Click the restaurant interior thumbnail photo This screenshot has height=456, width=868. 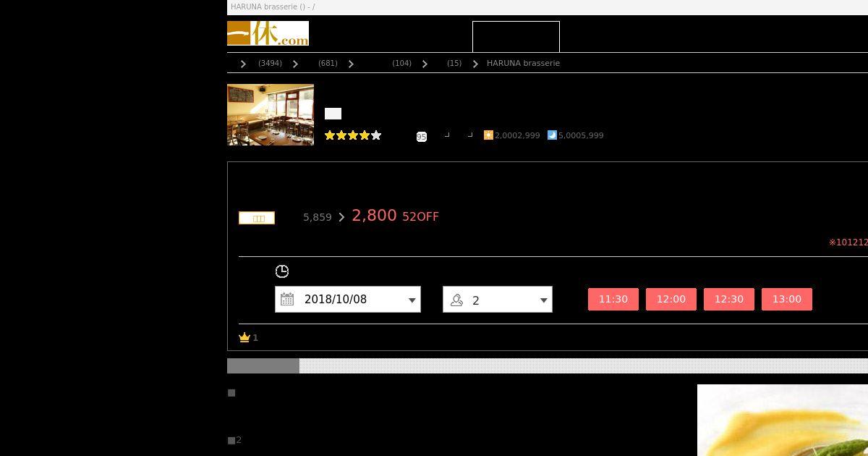[x=271, y=114]
